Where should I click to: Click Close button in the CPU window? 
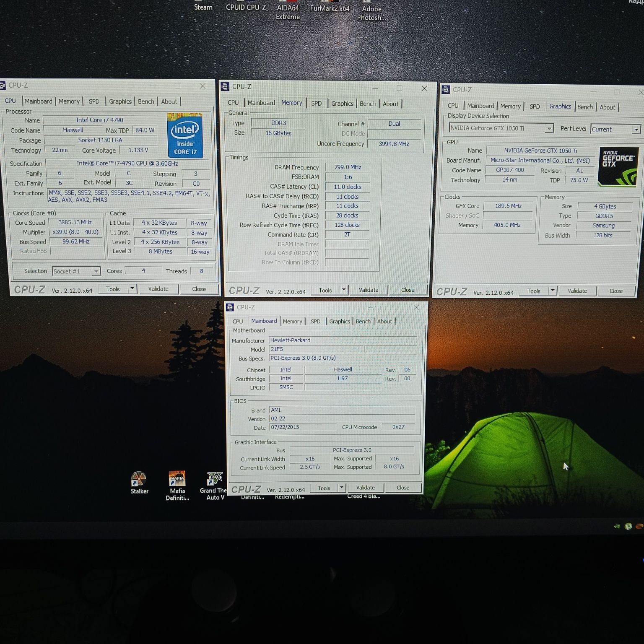(199, 289)
